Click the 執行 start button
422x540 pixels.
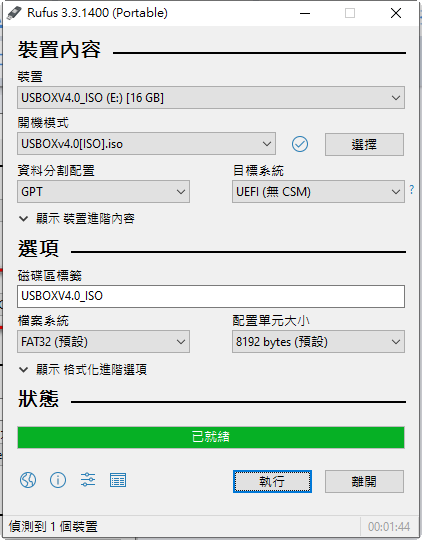pyautogui.click(x=272, y=481)
